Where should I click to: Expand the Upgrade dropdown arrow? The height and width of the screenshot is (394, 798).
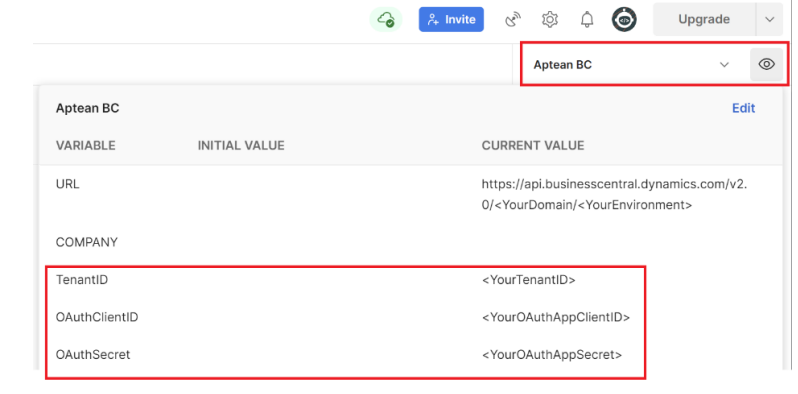point(770,19)
